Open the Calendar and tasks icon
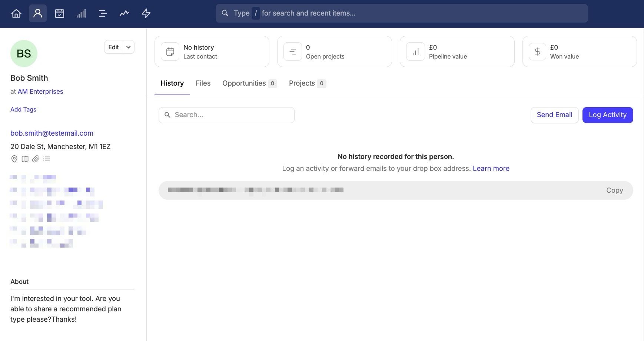The image size is (644, 341). pyautogui.click(x=60, y=13)
